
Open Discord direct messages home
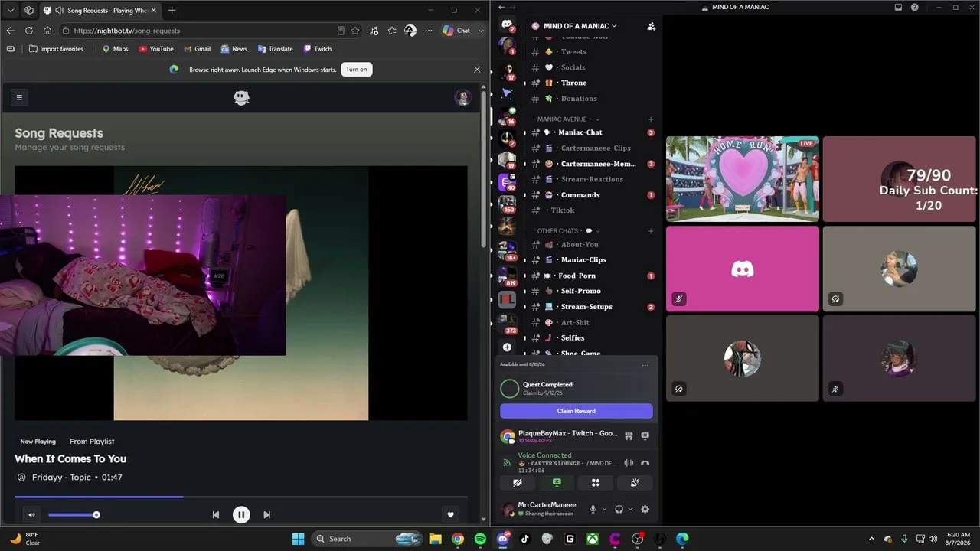[507, 24]
